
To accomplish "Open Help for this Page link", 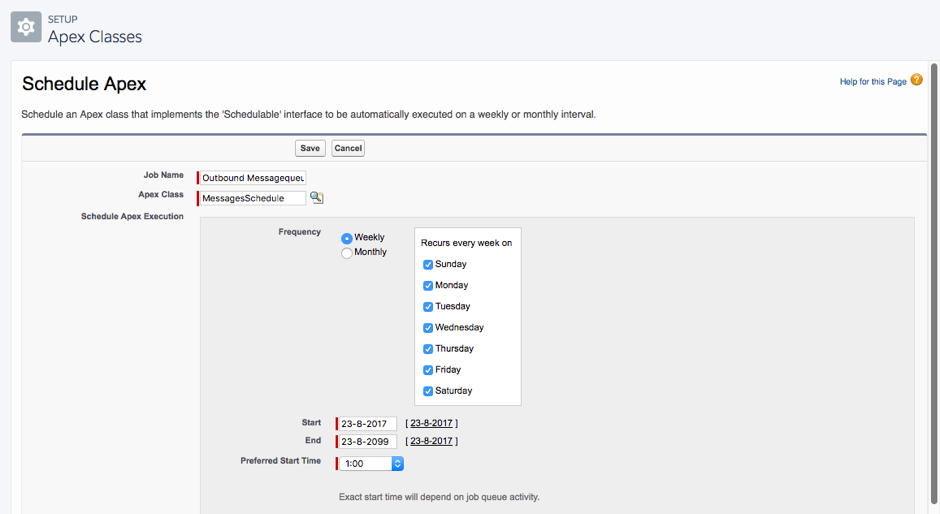I will [x=872, y=81].
